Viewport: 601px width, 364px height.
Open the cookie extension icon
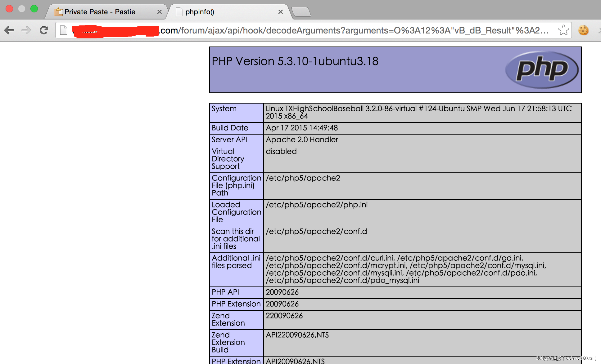click(x=583, y=30)
